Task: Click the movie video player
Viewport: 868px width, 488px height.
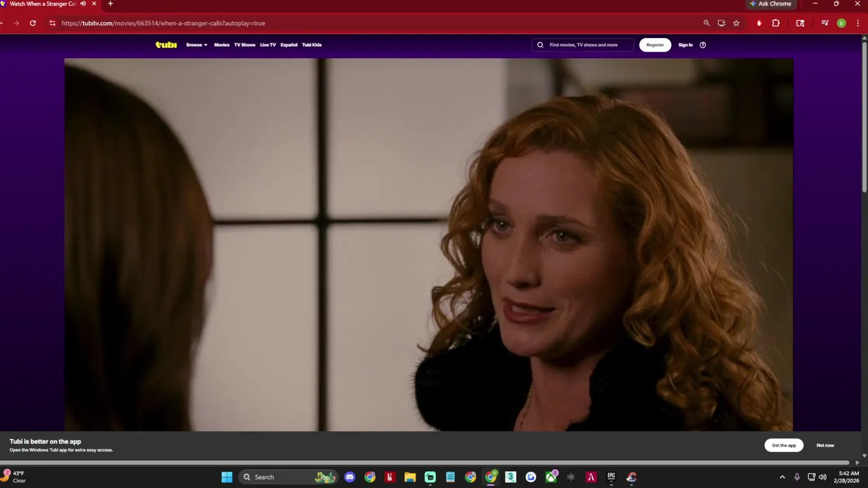Action: click(x=429, y=244)
